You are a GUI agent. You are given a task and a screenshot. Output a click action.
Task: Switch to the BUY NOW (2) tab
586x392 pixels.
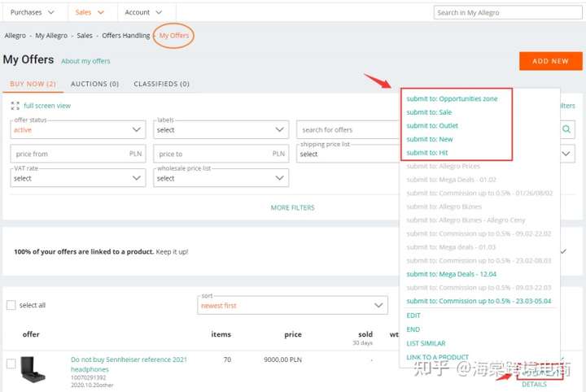(33, 84)
